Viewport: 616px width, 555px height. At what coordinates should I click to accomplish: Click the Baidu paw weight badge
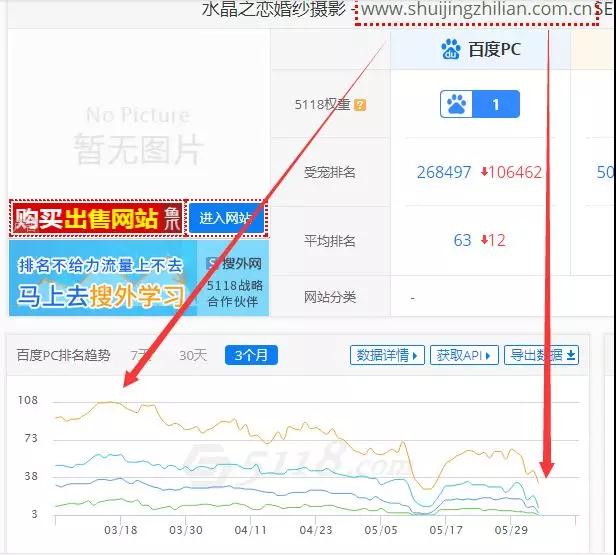tap(480, 104)
